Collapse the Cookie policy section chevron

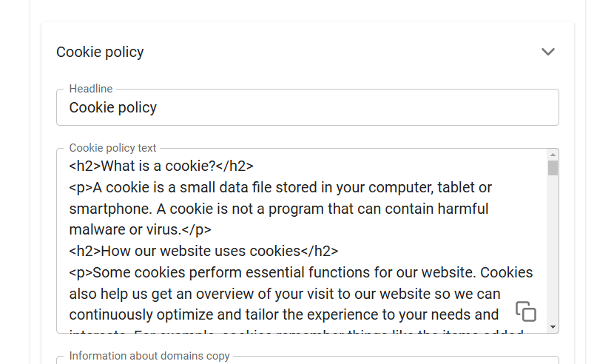coord(547,52)
